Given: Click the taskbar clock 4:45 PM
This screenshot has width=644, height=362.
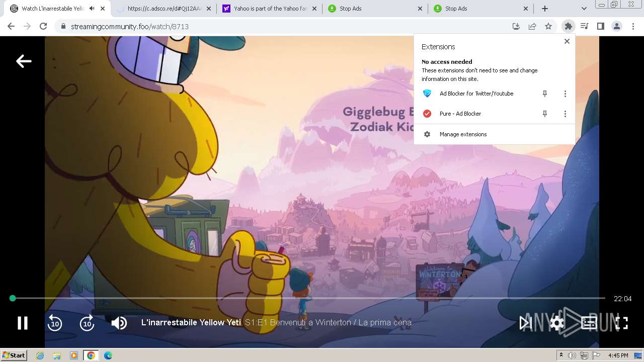Looking at the screenshot, I should point(618,355).
